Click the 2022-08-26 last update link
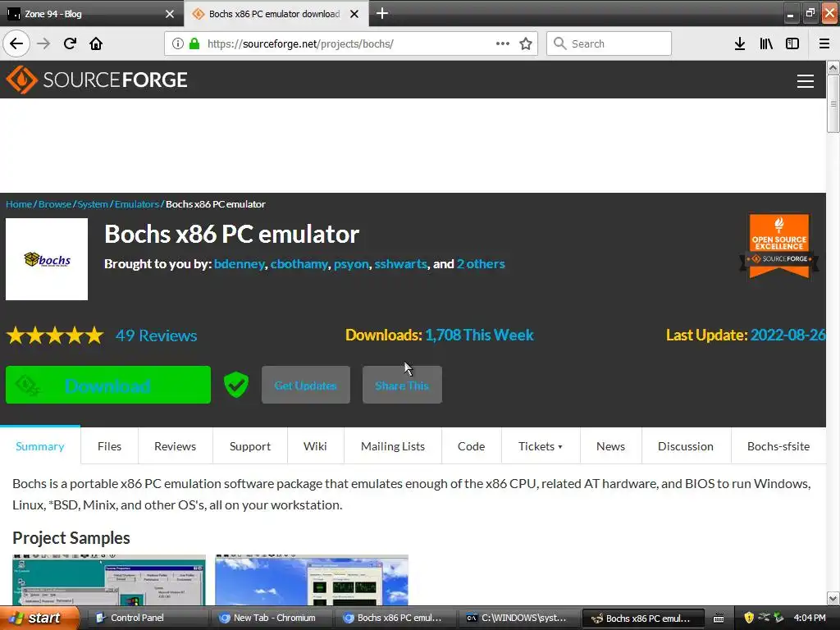Screen dimensions: 840x630 (787, 335)
